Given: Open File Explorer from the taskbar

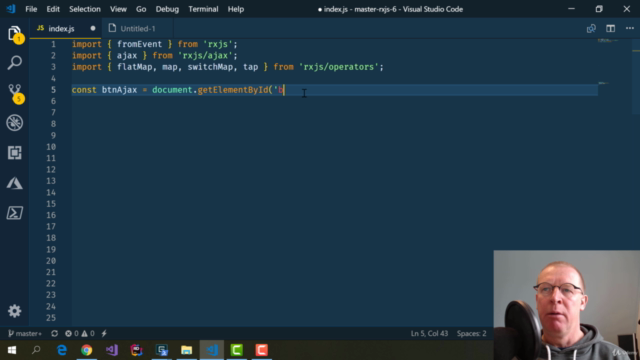Looking at the screenshot, I should pos(187,350).
